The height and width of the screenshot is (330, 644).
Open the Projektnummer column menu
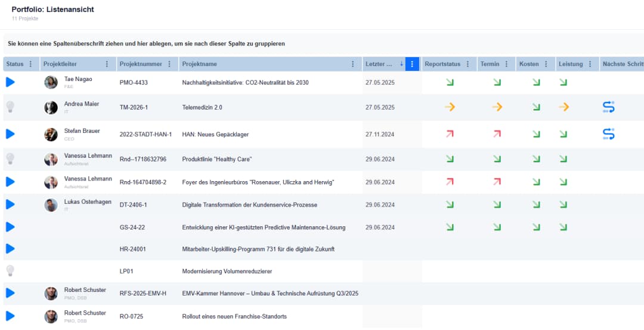pyautogui.click(x=169, y=64)
